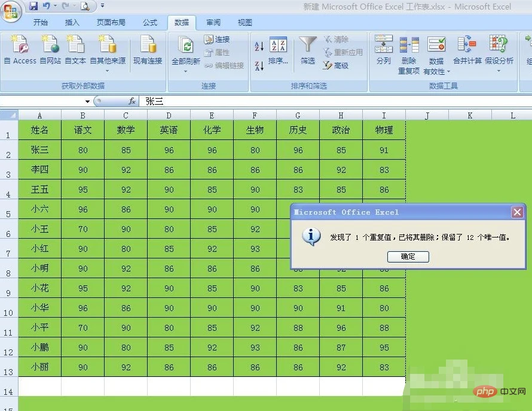
Task: Switch to the 公式 ribbon tab
Action: tap(150, 23)
